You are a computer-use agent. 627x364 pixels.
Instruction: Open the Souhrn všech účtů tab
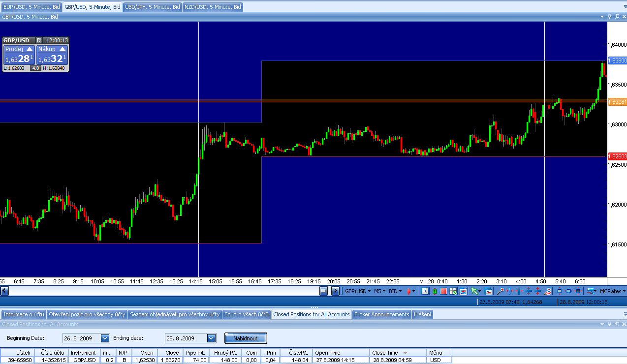pyautogui.click(x=247, y=314)
